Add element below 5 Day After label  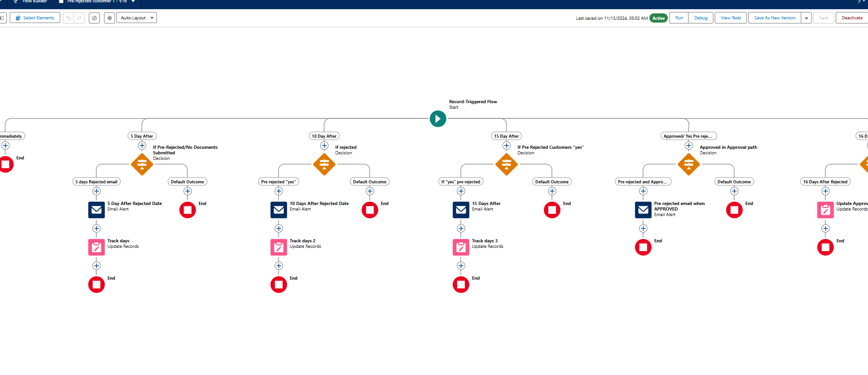tap(142, 146)
